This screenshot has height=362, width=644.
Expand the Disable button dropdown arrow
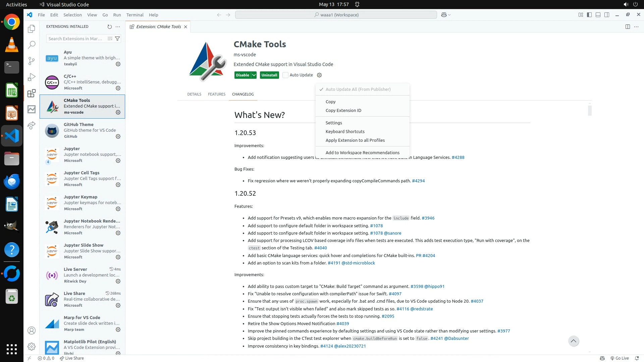(x=254, y=75)
